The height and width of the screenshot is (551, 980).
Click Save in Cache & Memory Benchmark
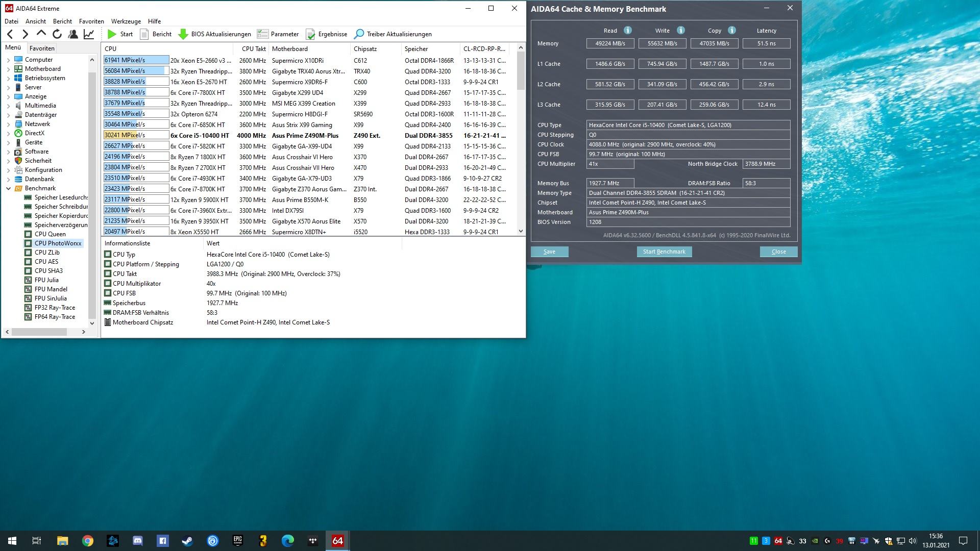click(549, 252)
